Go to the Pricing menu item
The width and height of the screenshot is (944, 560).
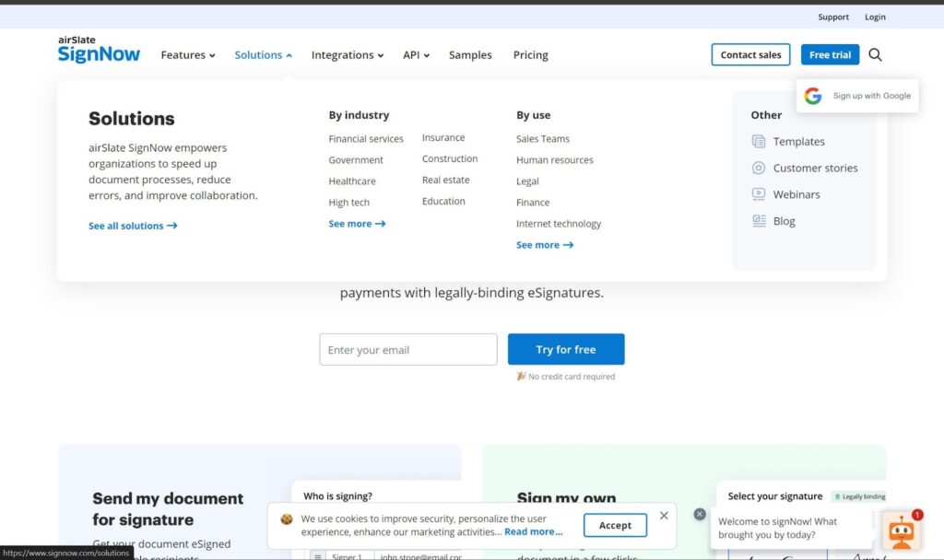point(530,55)
